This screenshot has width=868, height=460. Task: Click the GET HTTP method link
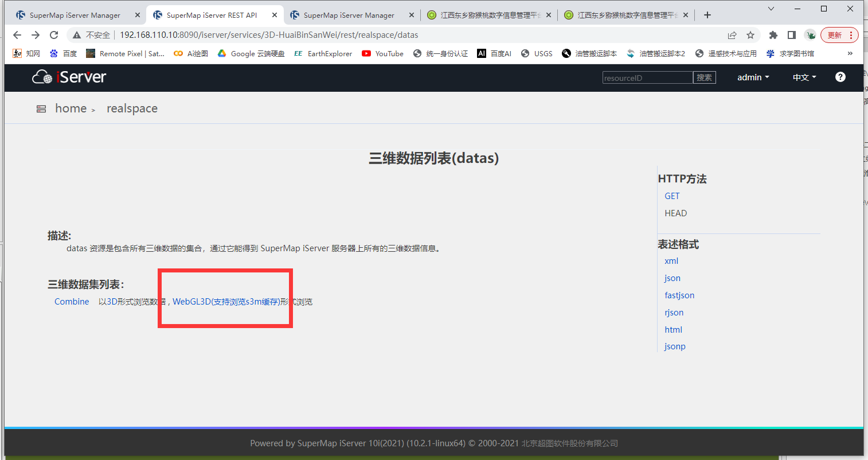[x=672, y=196]
